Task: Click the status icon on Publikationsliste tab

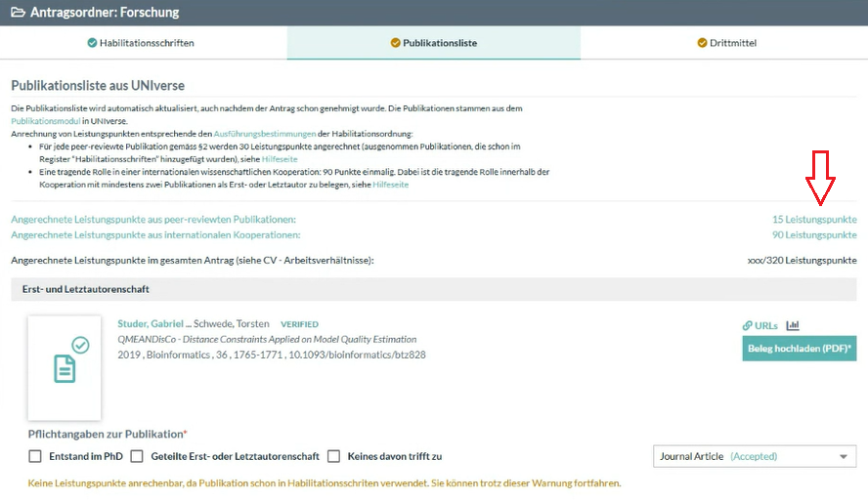Action: 395,43
